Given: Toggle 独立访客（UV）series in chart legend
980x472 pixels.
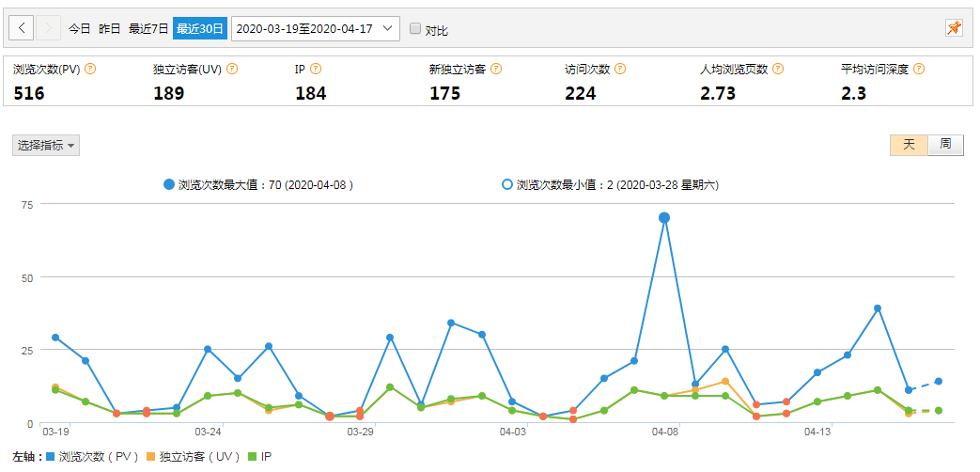Looking at the screenshot, I should (196, 457).
